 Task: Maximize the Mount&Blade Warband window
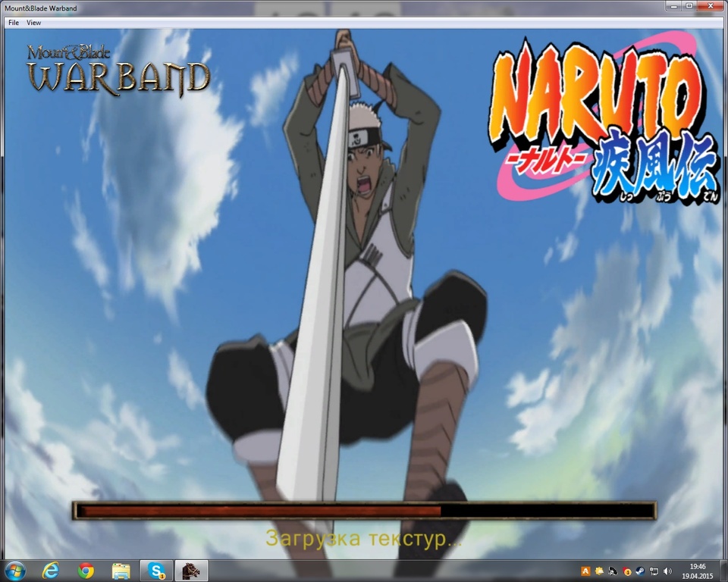[x=690, y=5]
